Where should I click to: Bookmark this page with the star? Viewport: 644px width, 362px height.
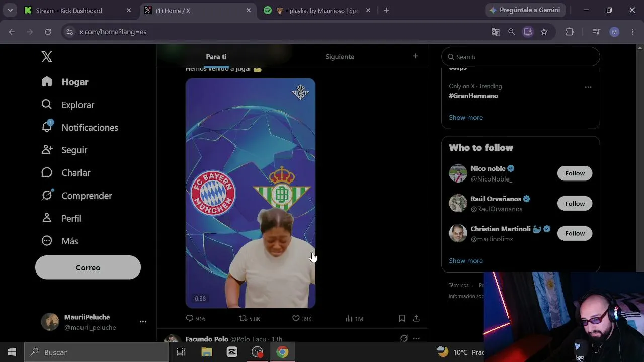pyautogui.click(x=544, y=32)
